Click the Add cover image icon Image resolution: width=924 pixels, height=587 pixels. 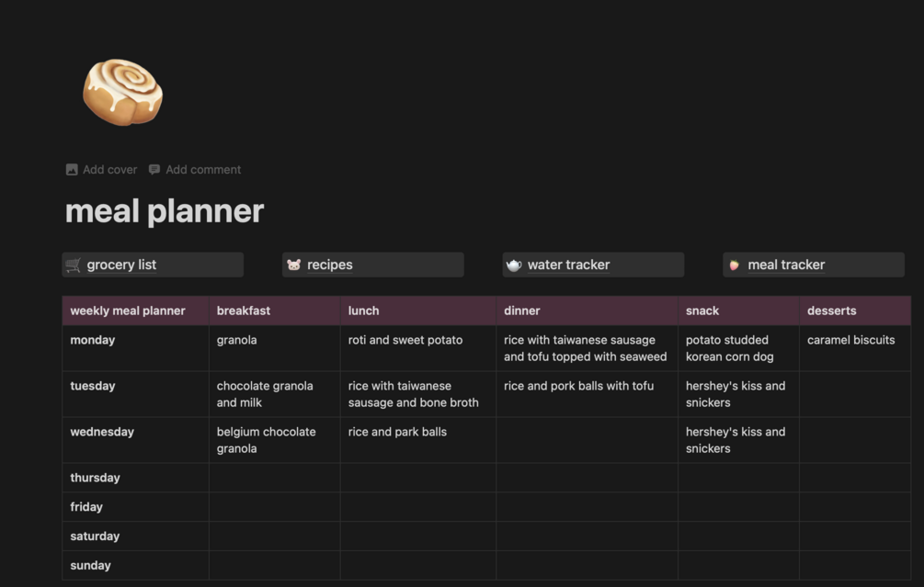[72, 170]
